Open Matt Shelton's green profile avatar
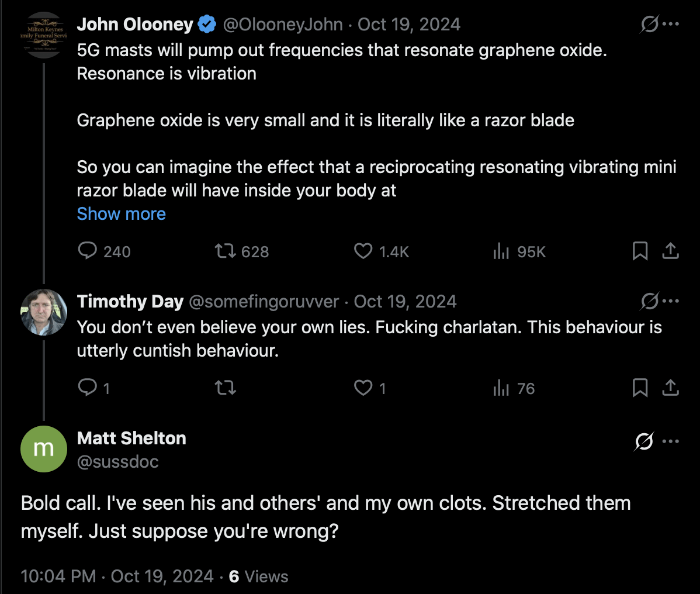Image resolution: width=700 pixels, height=594 pixels. [44, 449]
